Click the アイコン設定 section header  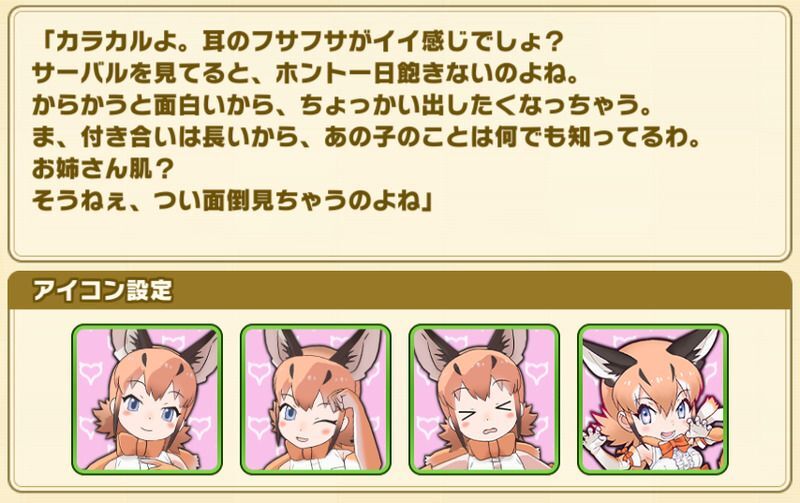coord(400,291)
